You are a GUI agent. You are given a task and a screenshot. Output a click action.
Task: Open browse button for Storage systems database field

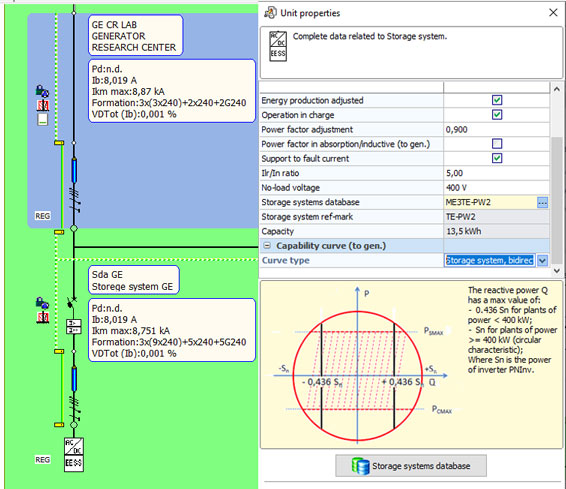click(x=542, y=202)
